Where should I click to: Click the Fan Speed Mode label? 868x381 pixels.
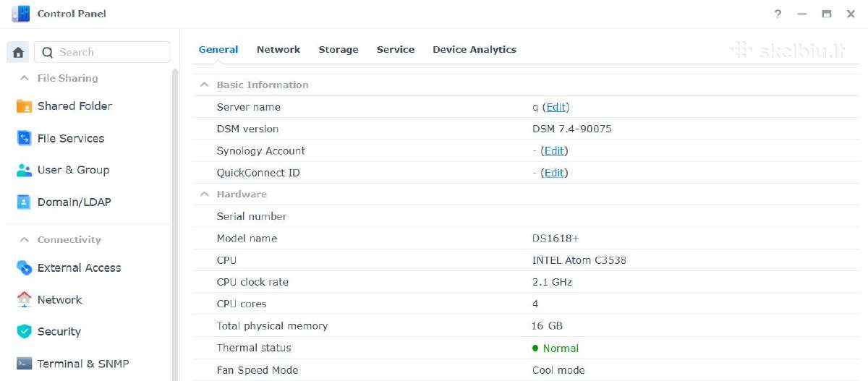[258, 370]
